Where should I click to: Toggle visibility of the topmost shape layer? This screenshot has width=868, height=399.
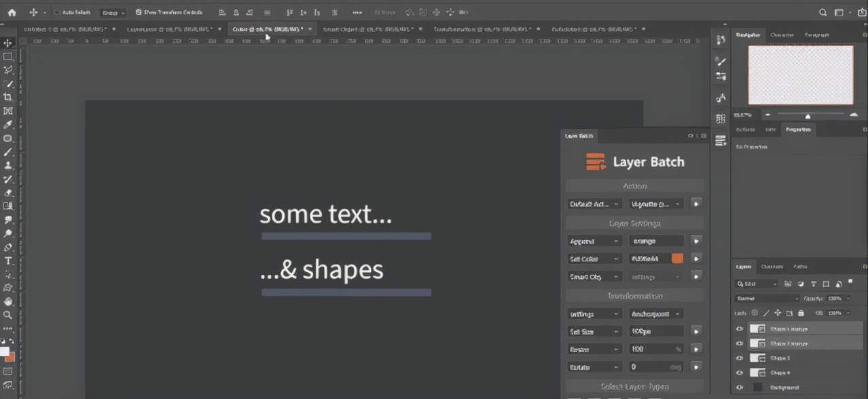pyautogui.click(x=740, y=328)
